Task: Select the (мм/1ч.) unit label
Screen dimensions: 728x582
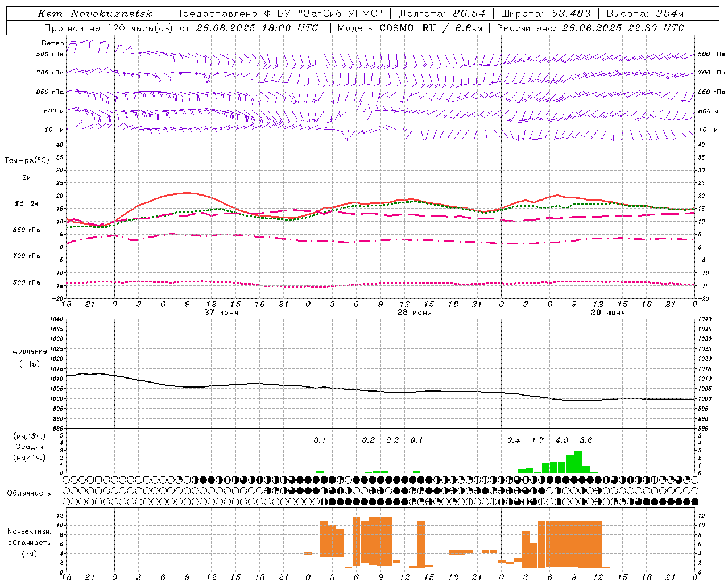Action: [x=30, y=458]
